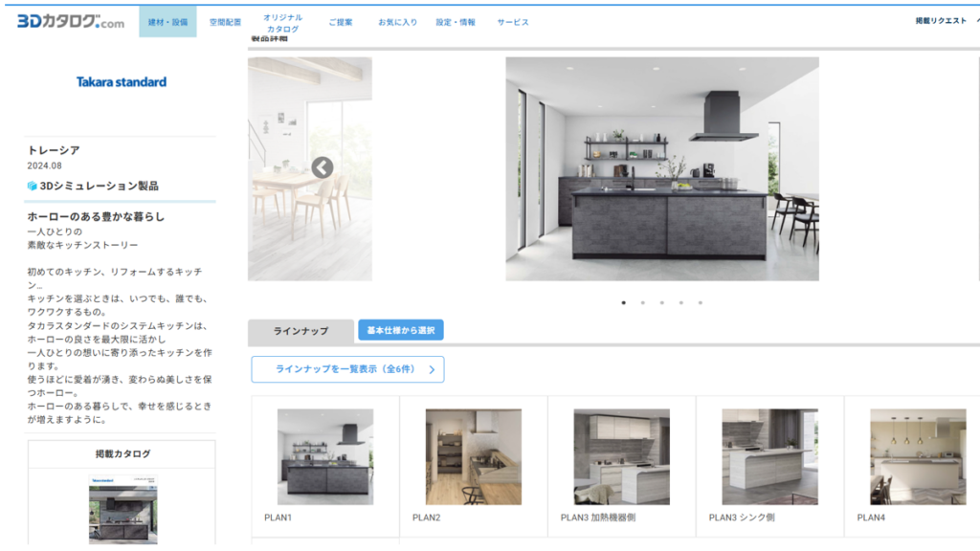The height and width of the screenshot is (551, 980).
Task: Open the 掲載リクエスト link
Action: tap(940, 21)
